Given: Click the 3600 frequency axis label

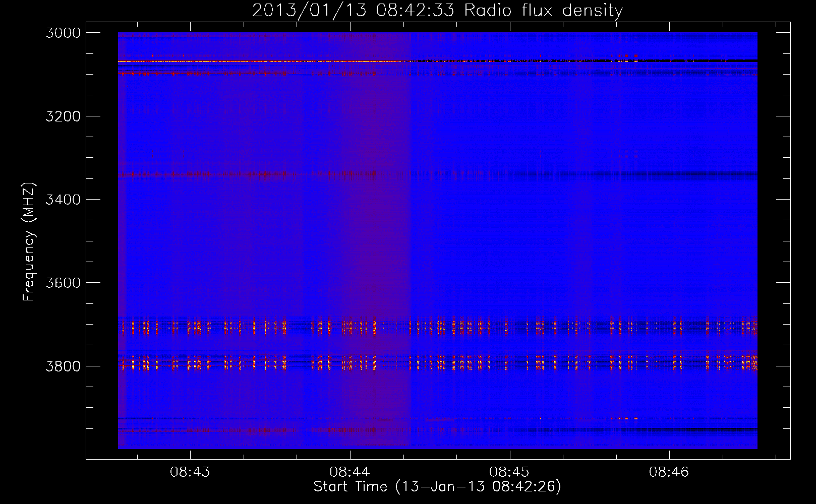Looking at the screenshot, I should pyautogui.click(x=63, y=283).
